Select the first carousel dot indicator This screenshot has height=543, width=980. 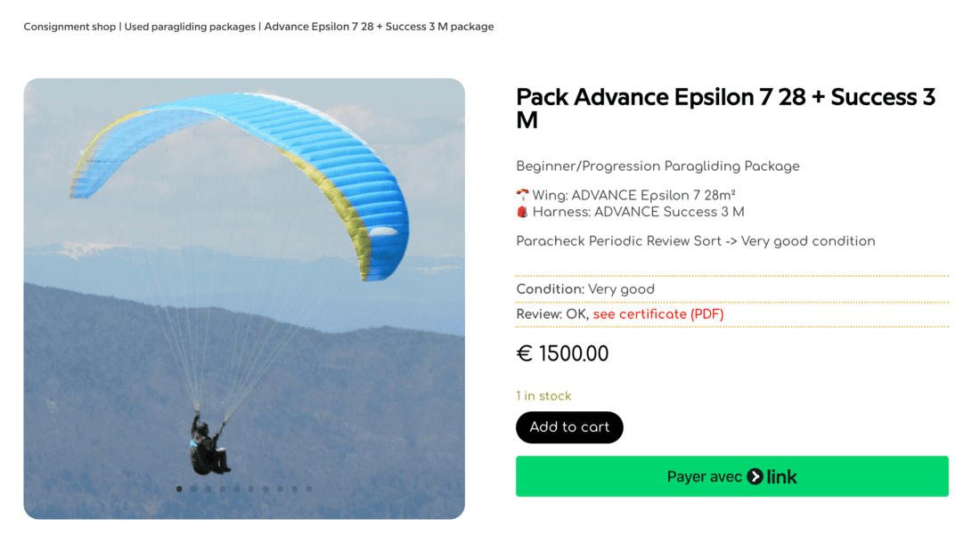(x=179, y=489)
